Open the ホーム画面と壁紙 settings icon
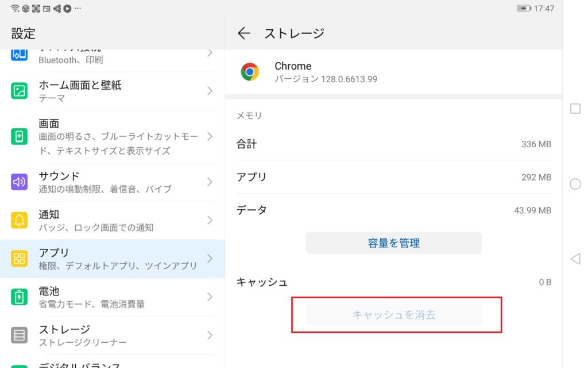This screenshot has width=588, height=368. pyautogui.click(x=19, y=91)
